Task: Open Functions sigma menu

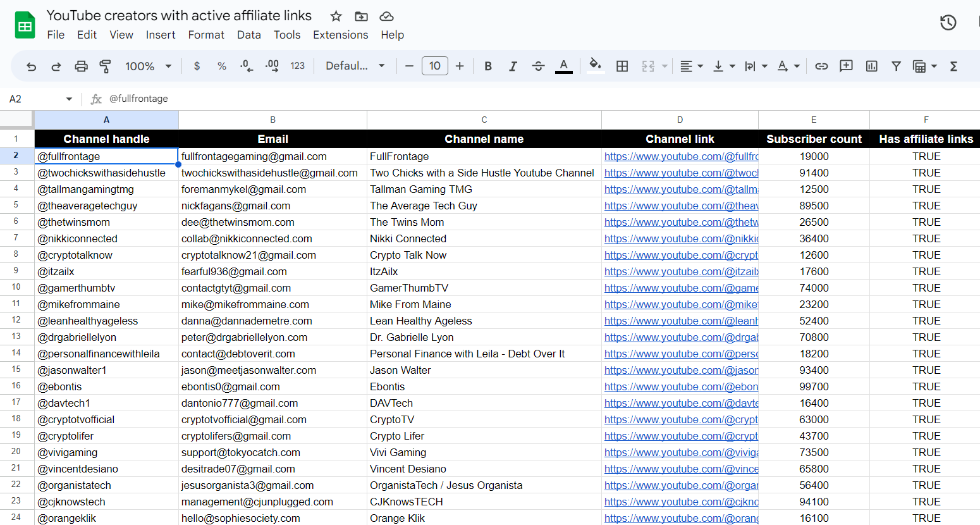Action: point(953,66)
